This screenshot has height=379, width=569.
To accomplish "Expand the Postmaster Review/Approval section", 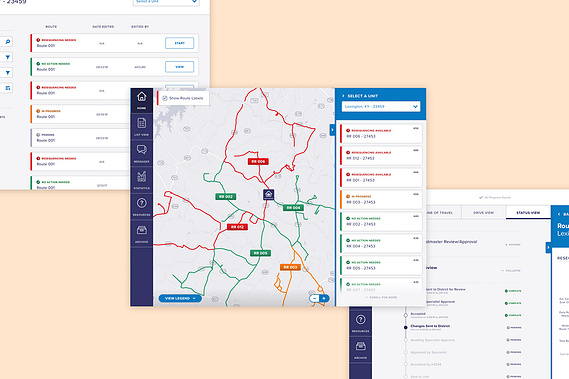I will coord(513,245).
